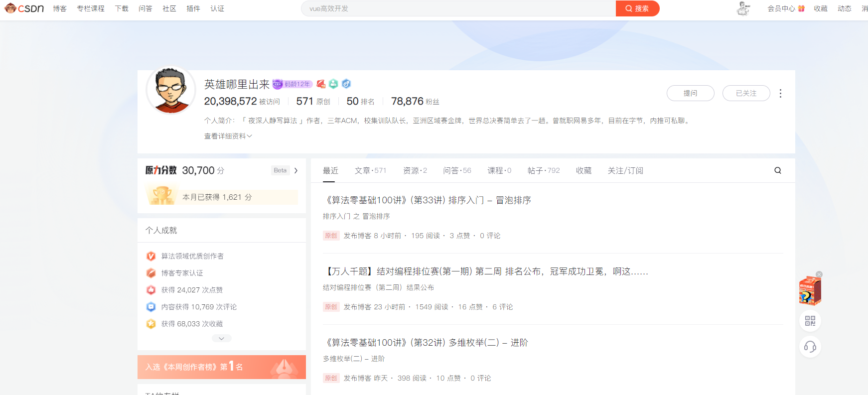This screenshot has width=868, height=395.
Task: Open article 第32讲 多维枚举(二) 进阶
Action: click(426, 343)
